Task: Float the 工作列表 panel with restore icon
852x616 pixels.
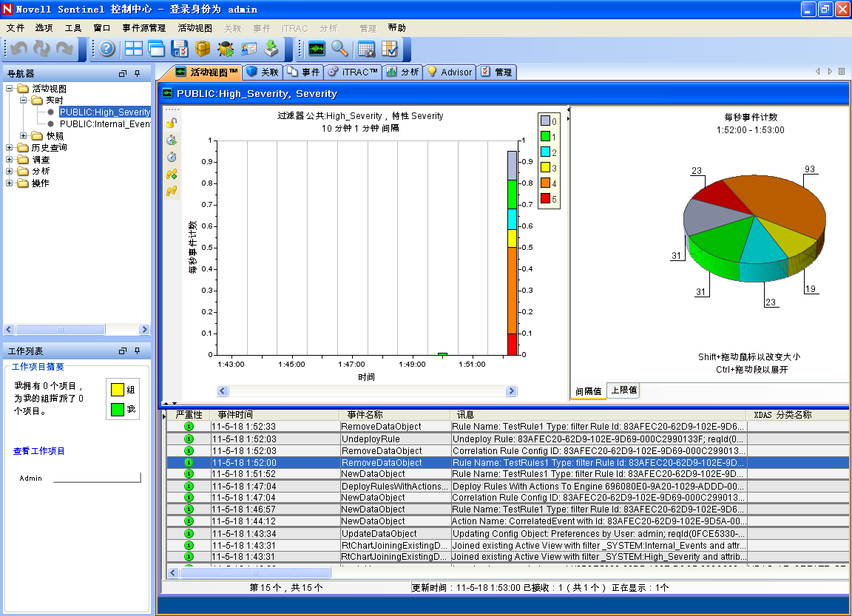Action: coord(123,351)
